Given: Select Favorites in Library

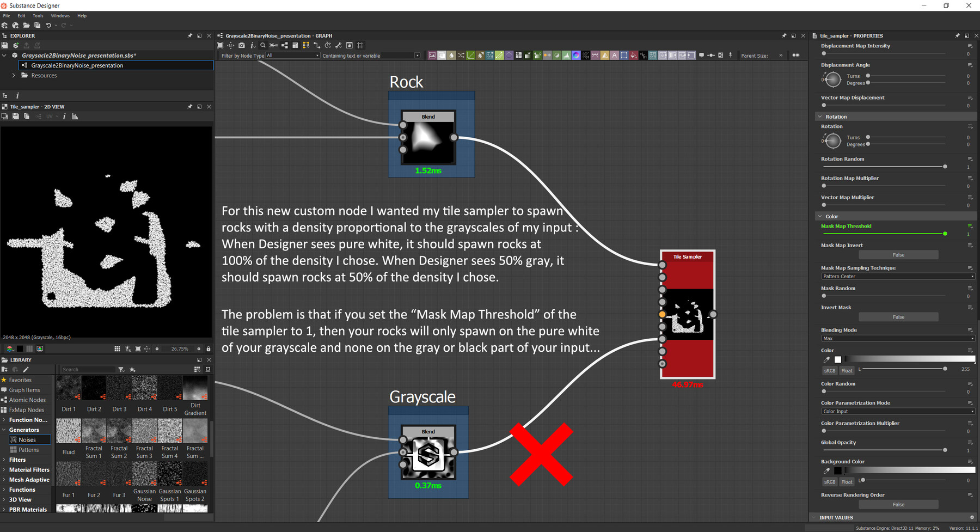Looking at the screenshot, I should click(x=20, y=380).
